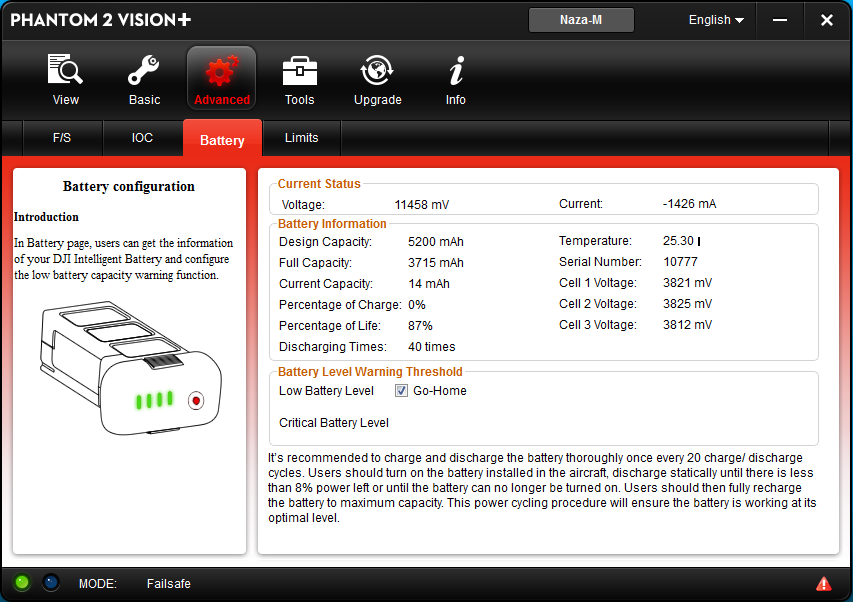This screenshot has width=853, height=602.
Task: Click the Failsafe mode status text
Action: click(x=169, y=584)
